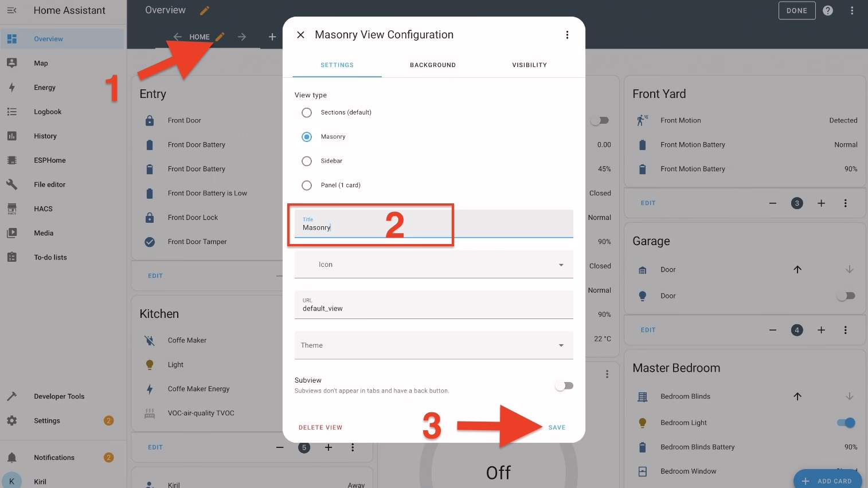The width and height of the screenshot is (868, 488).
Task: Select Panel (1 card) view type
Action: 307,185
